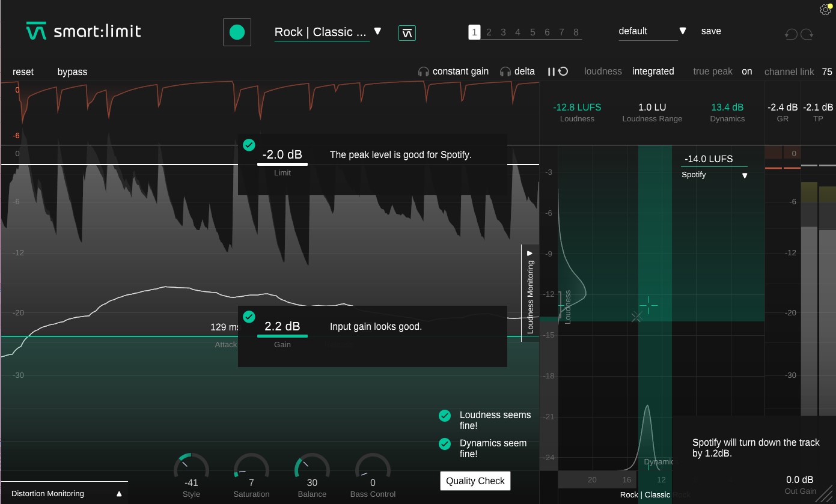Open the default preset dropdown
The width and height of the screenshot is (836, 504).
coord(653,31)
